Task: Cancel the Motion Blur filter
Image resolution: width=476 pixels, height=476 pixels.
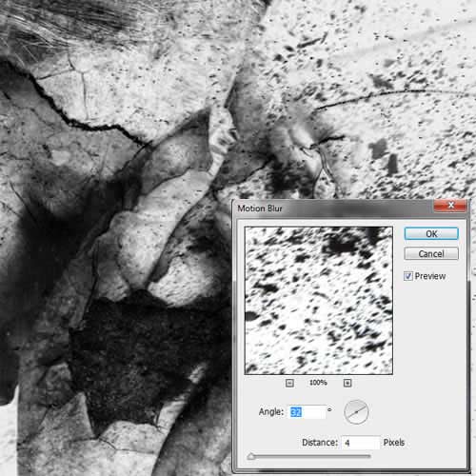Action: click(431, 253)
